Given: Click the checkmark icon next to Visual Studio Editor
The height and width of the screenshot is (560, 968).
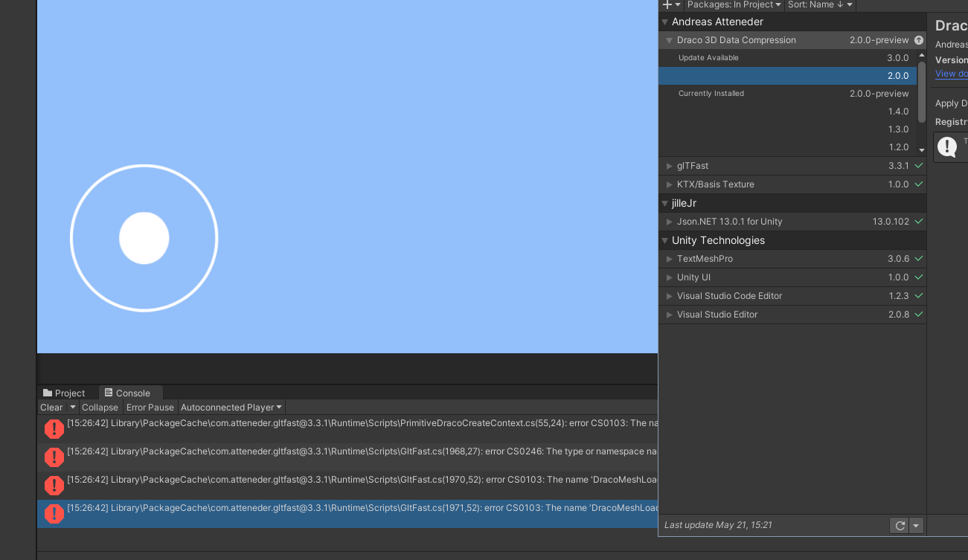Looking at the screenshot, I should coord(918,314).
